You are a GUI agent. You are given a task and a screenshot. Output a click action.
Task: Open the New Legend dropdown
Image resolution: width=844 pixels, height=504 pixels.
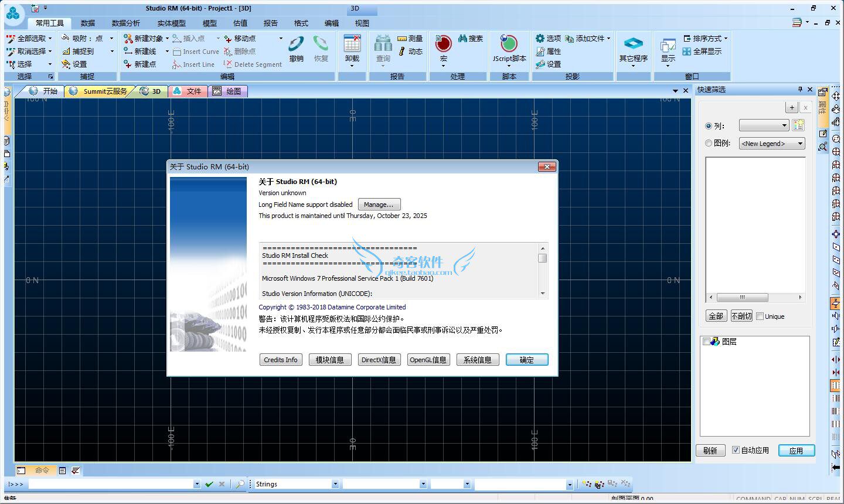coord(772,144)
